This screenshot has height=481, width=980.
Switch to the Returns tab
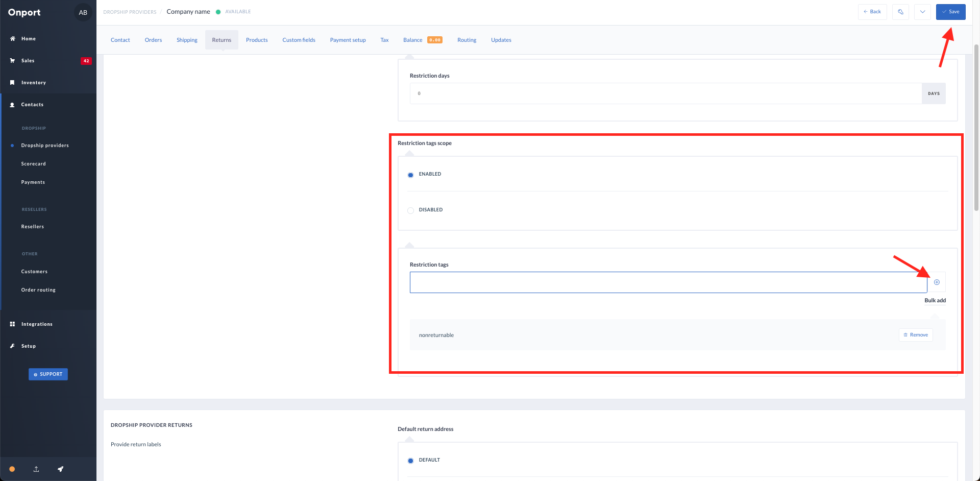point(222,40)
